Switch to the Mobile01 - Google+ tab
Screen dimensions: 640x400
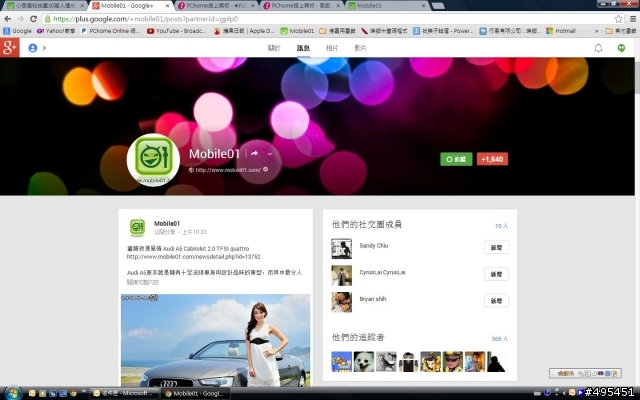(x=131, y=6)
